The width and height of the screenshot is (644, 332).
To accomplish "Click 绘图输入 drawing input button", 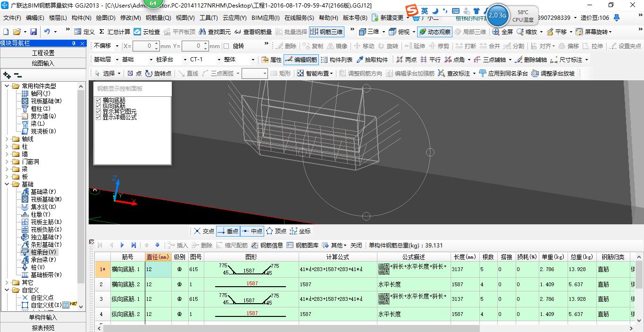I will point(43,63).
